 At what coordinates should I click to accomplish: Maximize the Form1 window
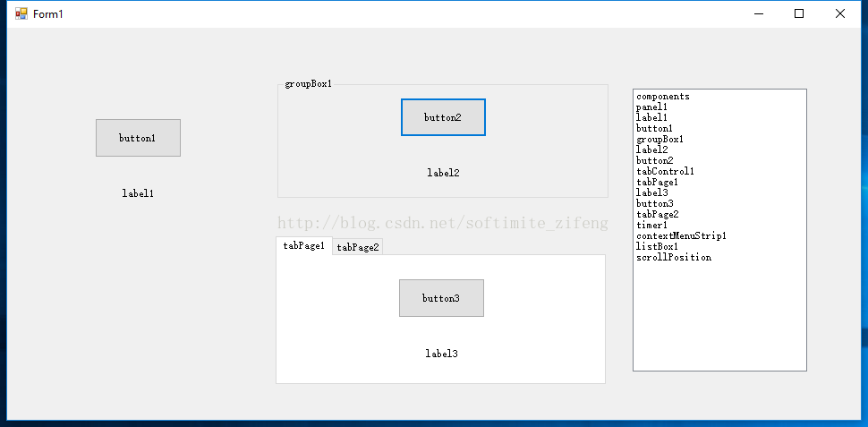799,13
